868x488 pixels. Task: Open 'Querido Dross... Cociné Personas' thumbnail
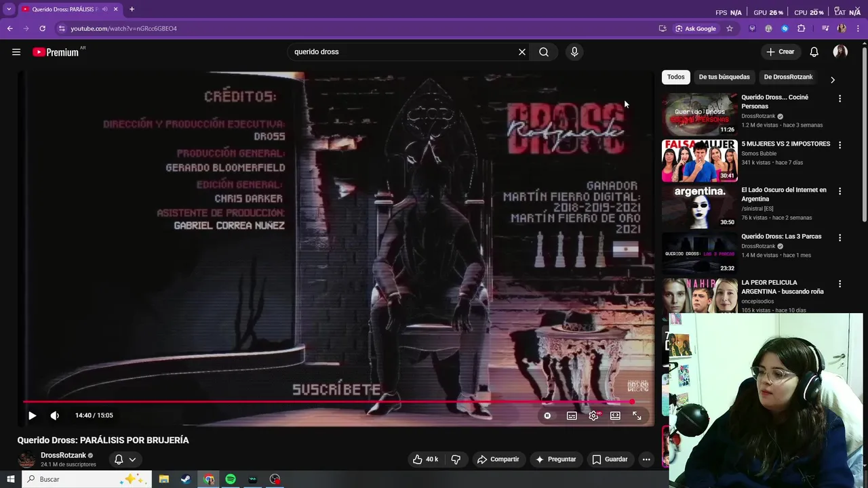(x=699, y=114)
